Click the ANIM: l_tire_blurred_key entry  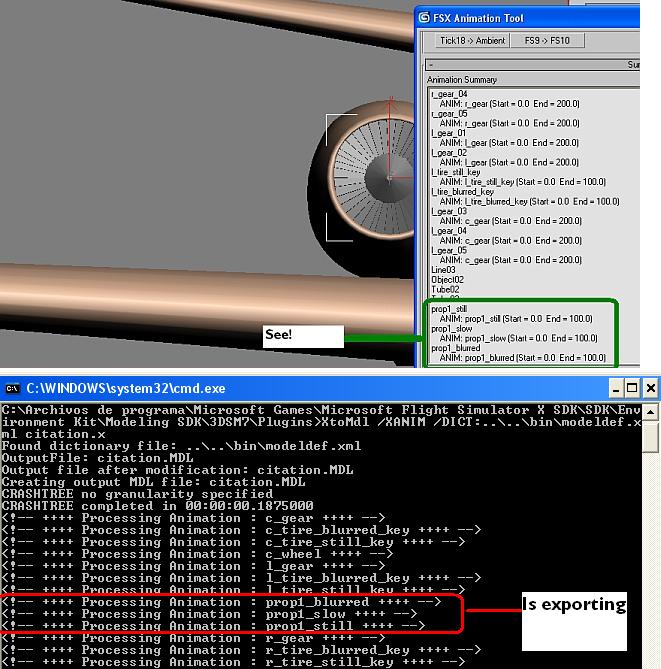coord(530,201)
